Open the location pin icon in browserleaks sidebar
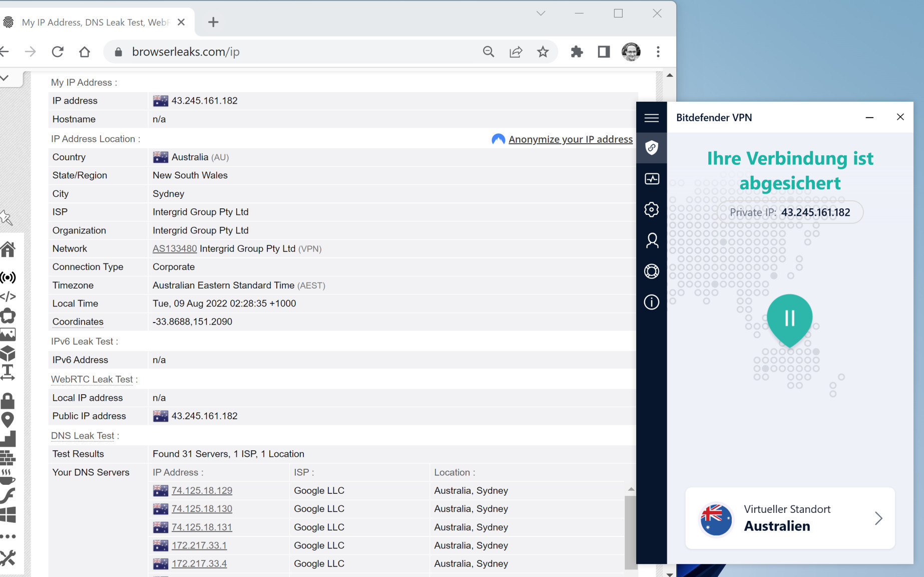This screenshot has width=924, height=577. [8, 420]
